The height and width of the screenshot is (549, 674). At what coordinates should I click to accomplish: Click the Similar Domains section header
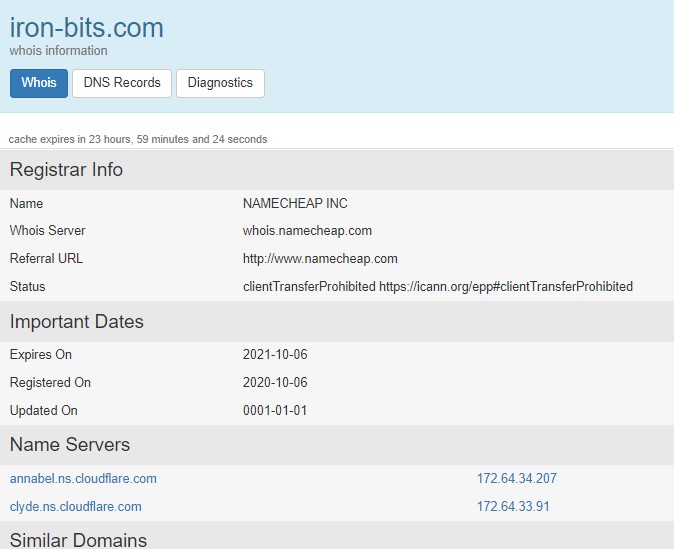click(x=337, y=536)
